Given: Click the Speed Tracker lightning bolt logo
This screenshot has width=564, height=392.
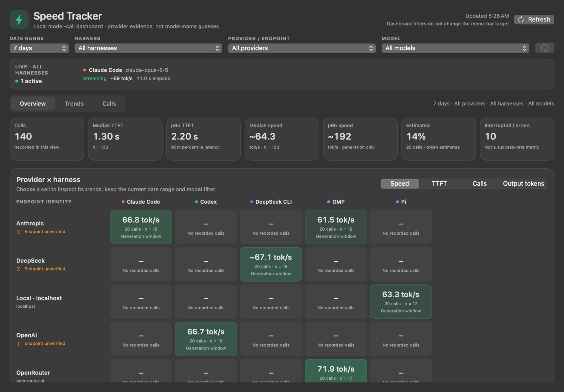Looking at the screenshot, I should [19, 19].
